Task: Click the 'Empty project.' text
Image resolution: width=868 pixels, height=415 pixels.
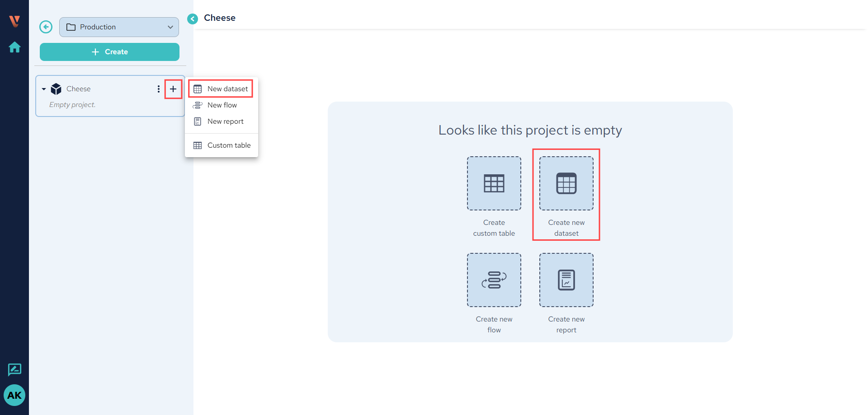Action: [x=72, y=105]
